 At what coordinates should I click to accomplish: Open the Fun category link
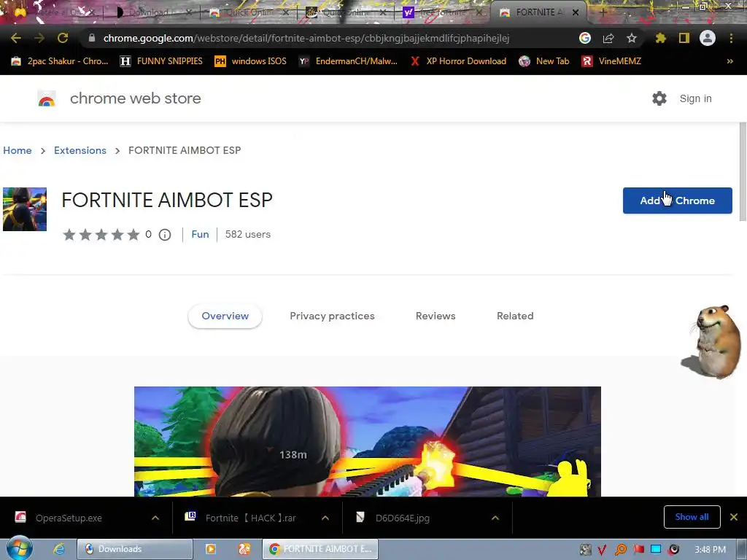tap(200, 234)
